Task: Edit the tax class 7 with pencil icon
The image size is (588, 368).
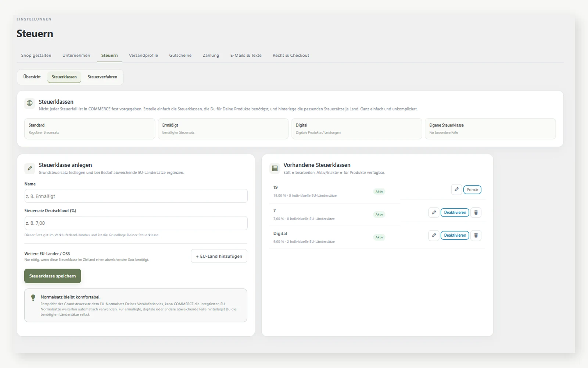Action: click(x=434, y=212)
